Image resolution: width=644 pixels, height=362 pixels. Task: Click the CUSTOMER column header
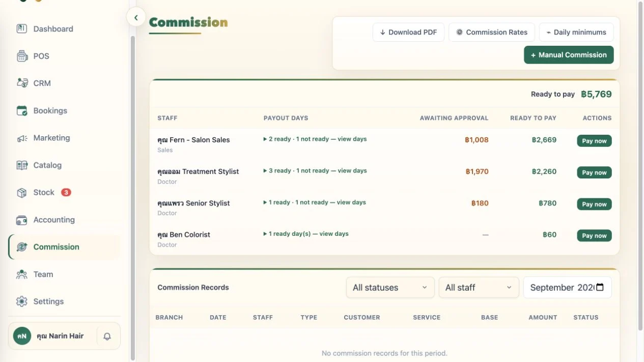point(362,317)
